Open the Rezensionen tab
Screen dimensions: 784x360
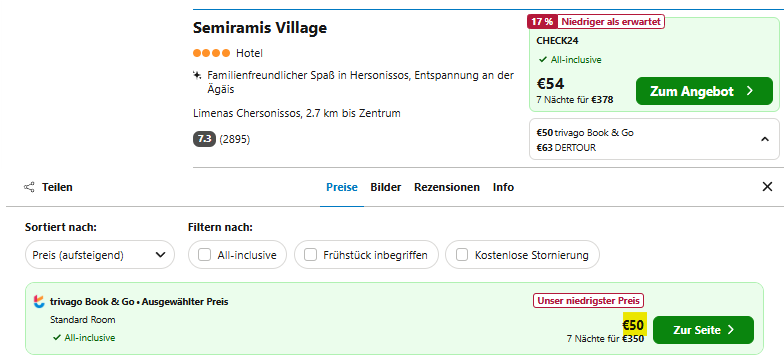(x=446, y=188)
